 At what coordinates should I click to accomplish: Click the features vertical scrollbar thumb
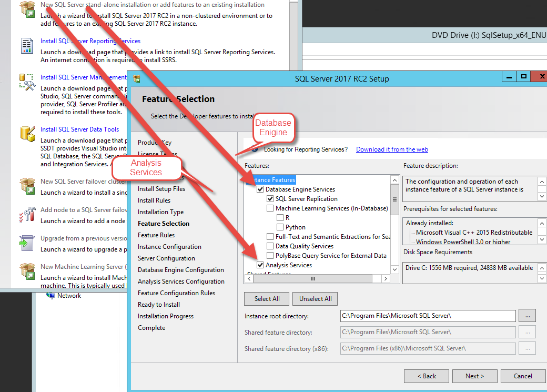pos(394,199)
